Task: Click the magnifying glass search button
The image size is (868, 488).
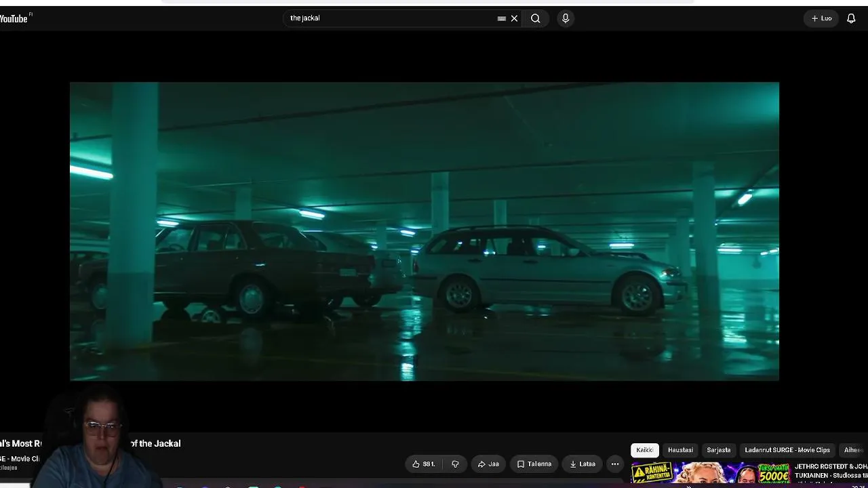Action: [x=536, y=18]
